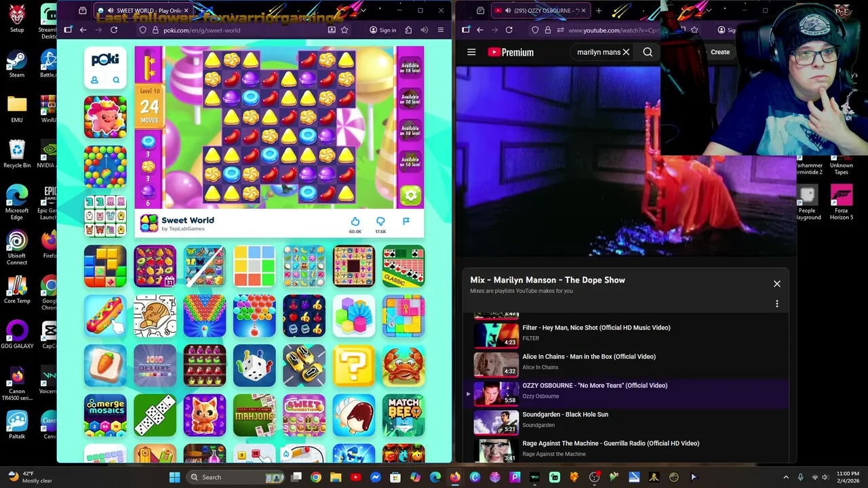Open pink pig game thumbnail in sidebar
The width and height of the screenshot is (868, 488).
105,117
